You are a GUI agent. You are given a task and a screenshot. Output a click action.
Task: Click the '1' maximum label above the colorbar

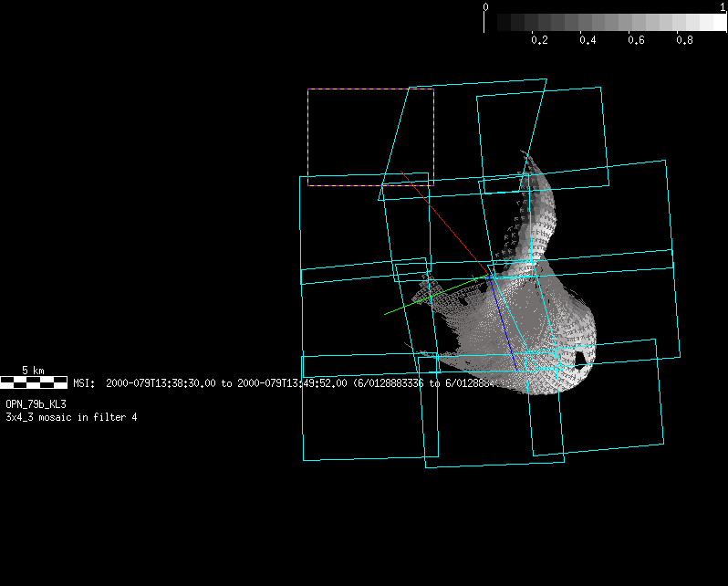pyautogui.click(x=723, y=7)
